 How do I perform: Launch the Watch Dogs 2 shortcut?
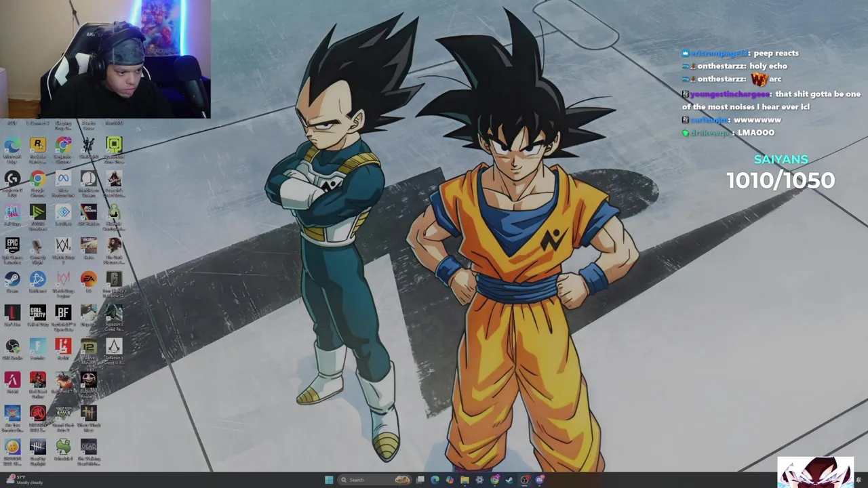coord(63,251)
